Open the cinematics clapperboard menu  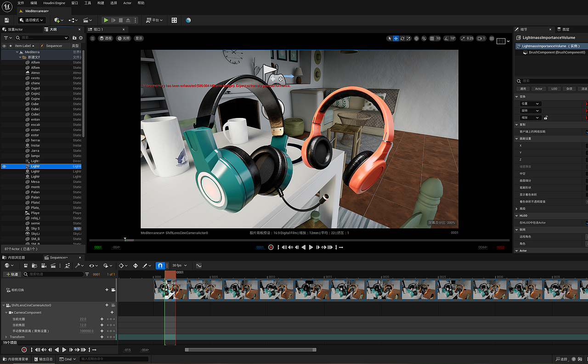pyautogui.click(x=87, y=20)
